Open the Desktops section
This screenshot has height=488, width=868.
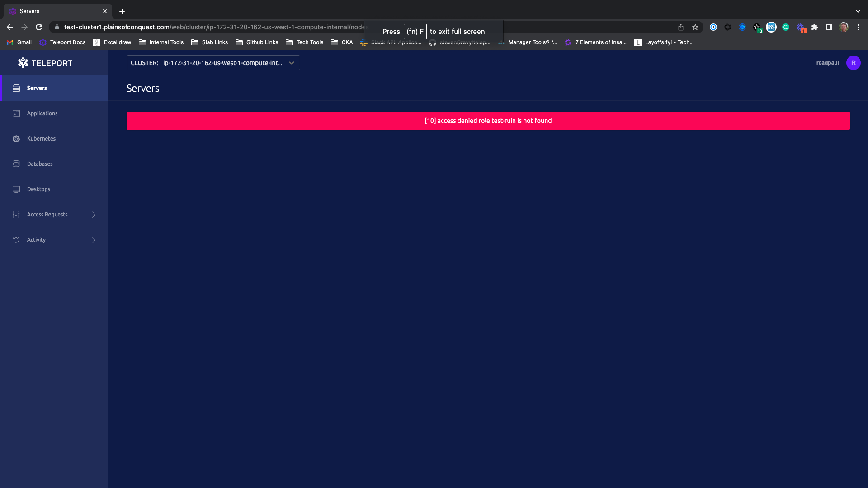[38, 189]
